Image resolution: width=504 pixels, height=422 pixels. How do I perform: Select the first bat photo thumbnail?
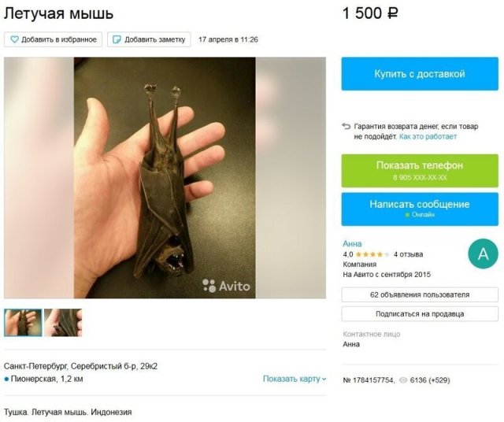point(23,322)
